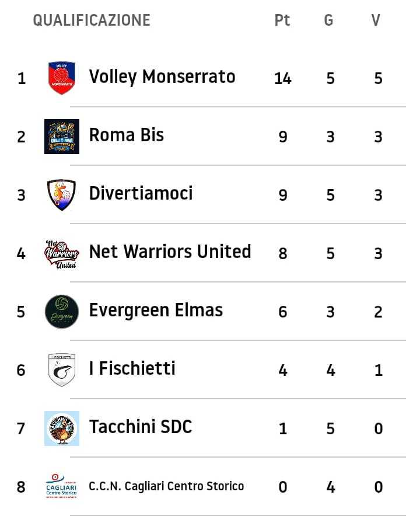Click the Net Warriors United logo
Screen dimensions: 420x523
61,253
